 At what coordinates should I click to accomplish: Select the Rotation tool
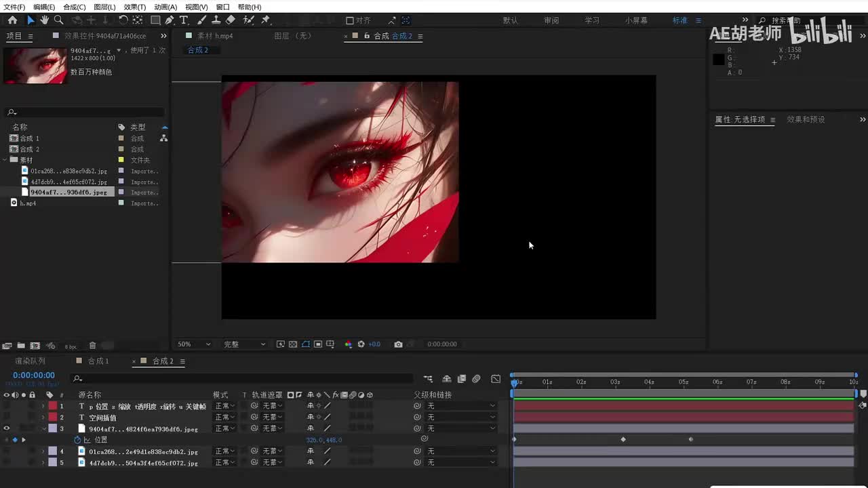123,20
